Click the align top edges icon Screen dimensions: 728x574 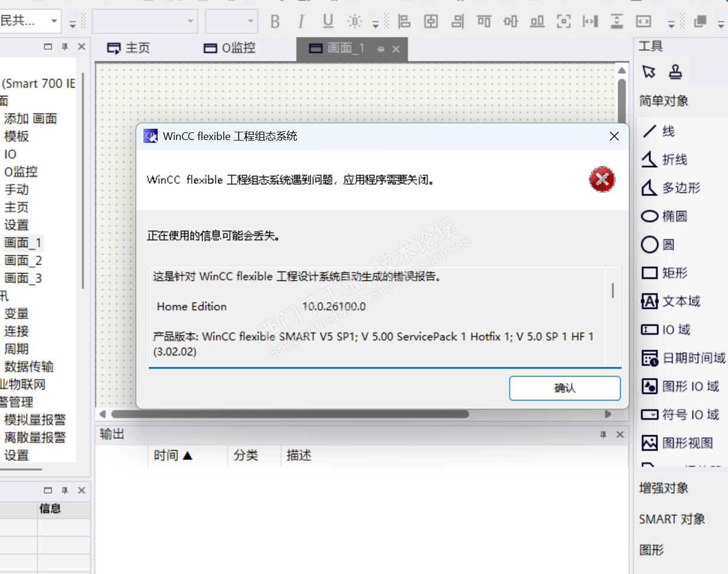[484, 22]
